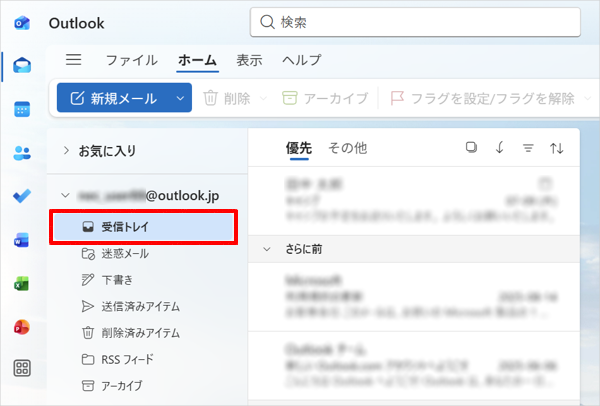Image resolution: width=600 pixels, height=406 pixels.
Task: Open the People contacts icon
Action: [x=22, y=153]
